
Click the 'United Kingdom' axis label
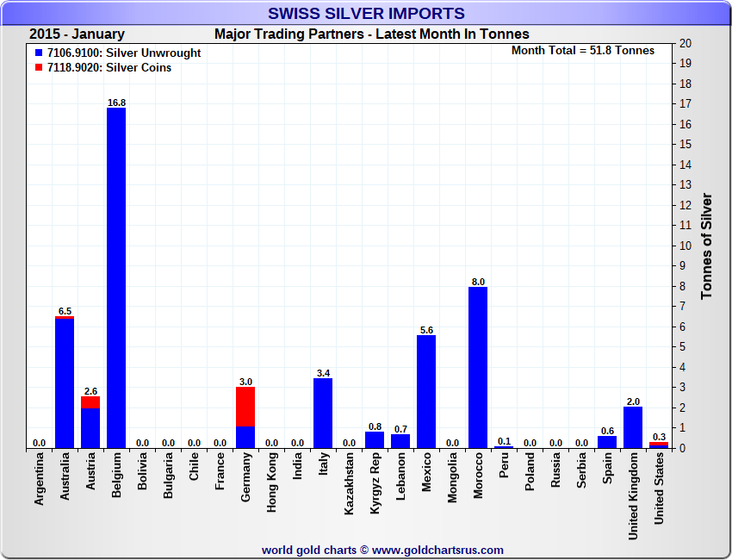pos(633,496)
